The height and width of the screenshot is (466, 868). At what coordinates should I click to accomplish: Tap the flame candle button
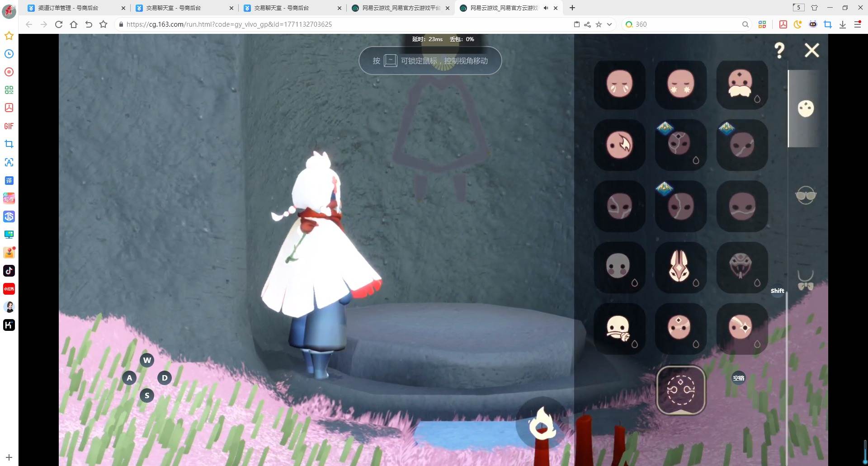pyautogui.click(x=542, y=424)
